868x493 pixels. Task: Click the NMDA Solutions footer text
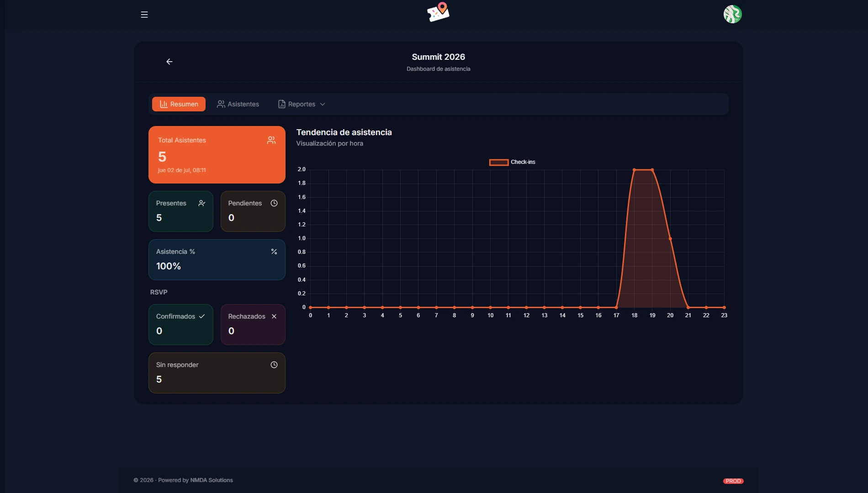[212, 480]
